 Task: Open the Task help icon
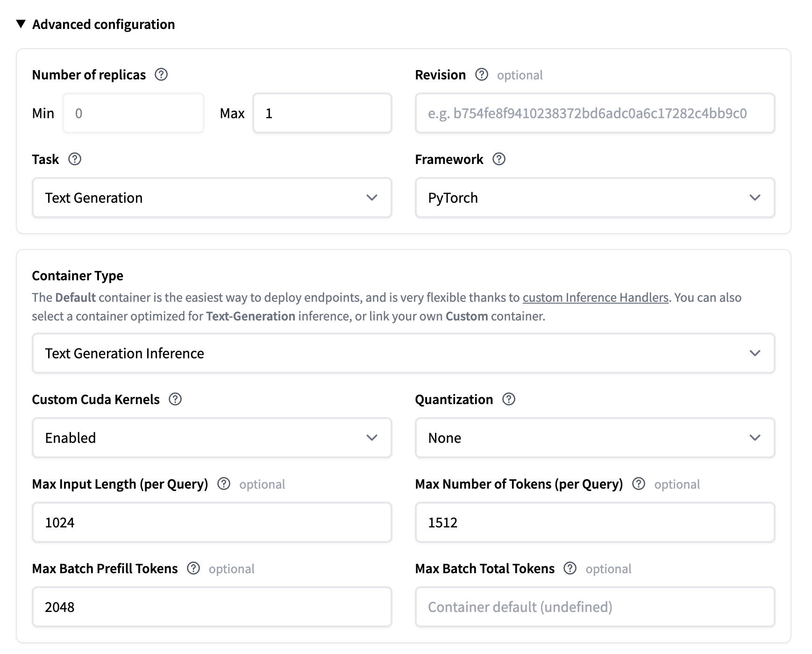tap(75, 159)
